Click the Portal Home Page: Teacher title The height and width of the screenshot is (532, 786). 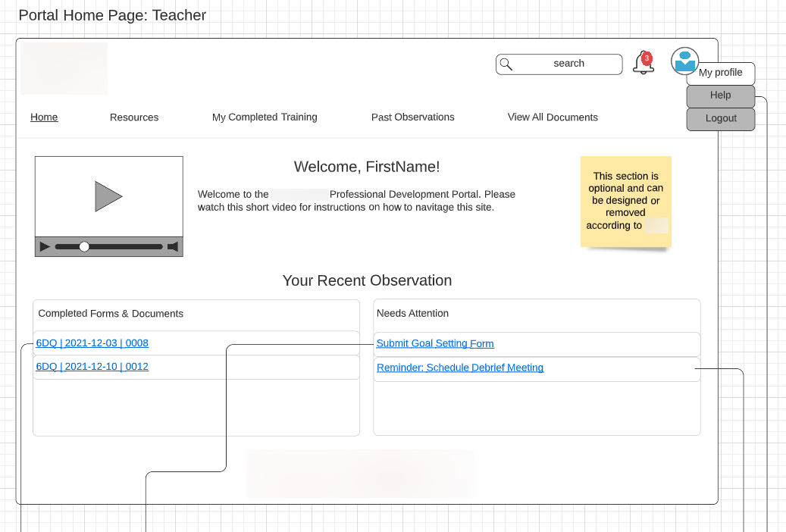[x=112, y=16]
